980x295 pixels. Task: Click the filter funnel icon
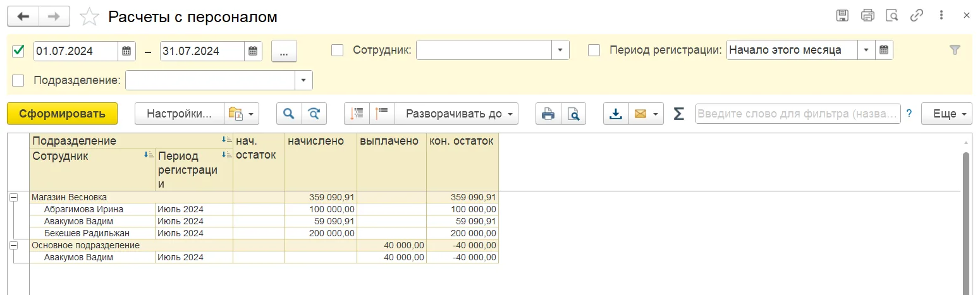[x=955, y=50]
